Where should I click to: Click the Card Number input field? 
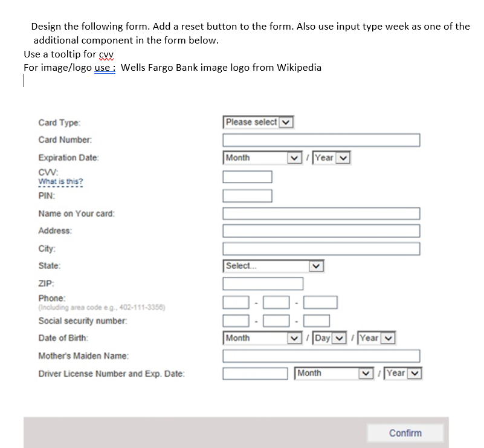tap(321, 140)
